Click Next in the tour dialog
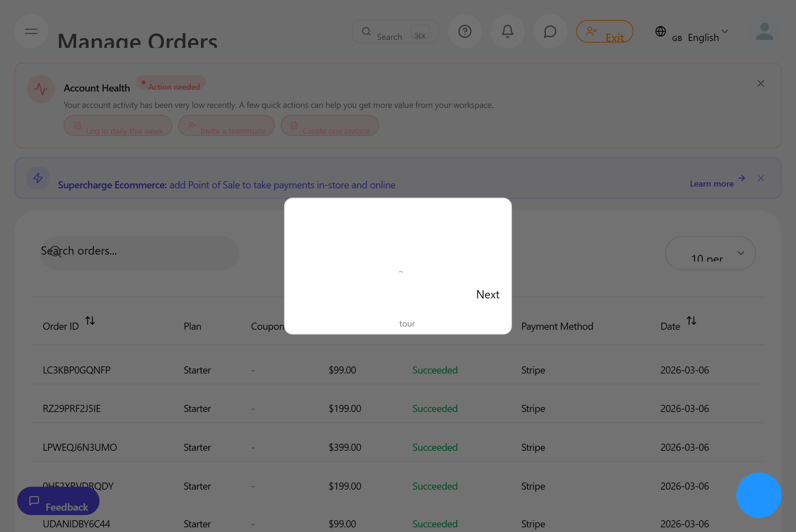The width and height of the screenshot is (796, 532). pyautogui.click(x=488, y=294)
